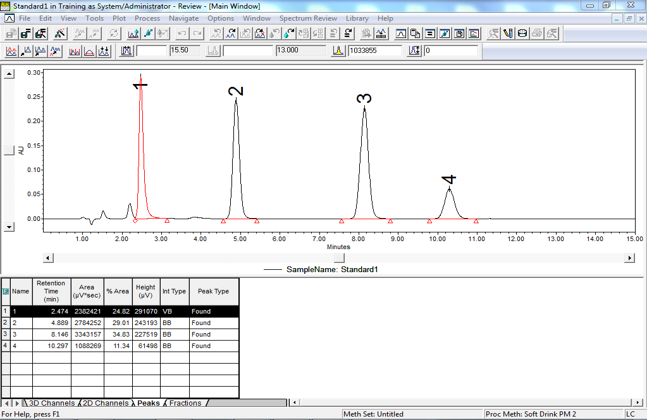Open the Spectrum Review menu
This screenshot has height=420, width=647.
click(308, 18)
